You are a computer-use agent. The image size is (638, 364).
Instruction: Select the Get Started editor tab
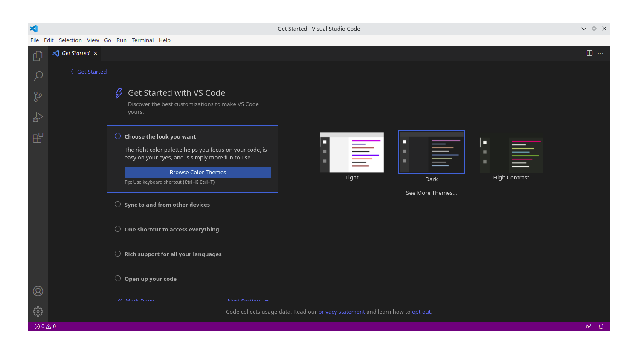pyautogui.click(x=75, y=53)
